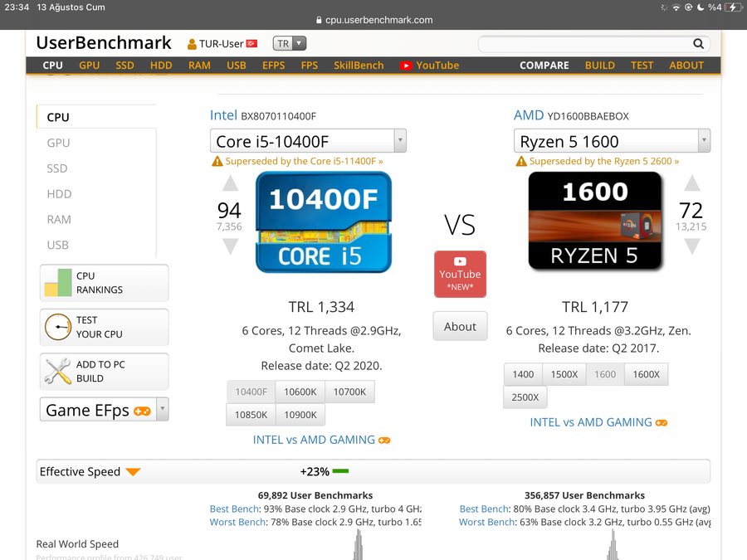Upvote the Ryzen 5 1600 arrow

point(691,183)
